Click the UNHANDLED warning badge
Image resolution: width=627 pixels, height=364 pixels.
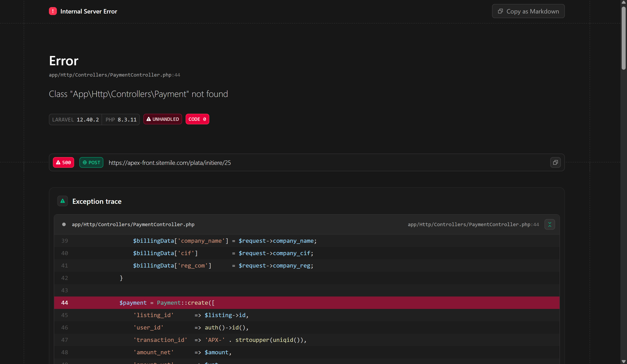(162, 119)
